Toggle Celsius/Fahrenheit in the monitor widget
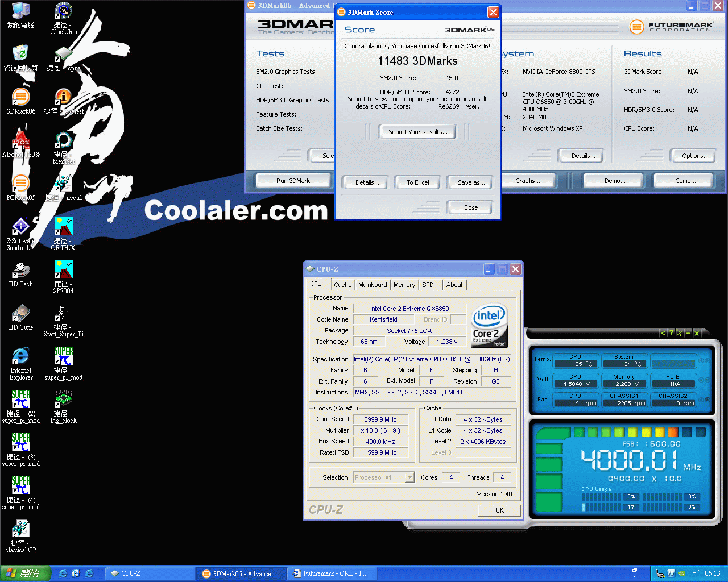Image resolution: width=728 pixels, height=582 pixels. [x=679, y=333]
